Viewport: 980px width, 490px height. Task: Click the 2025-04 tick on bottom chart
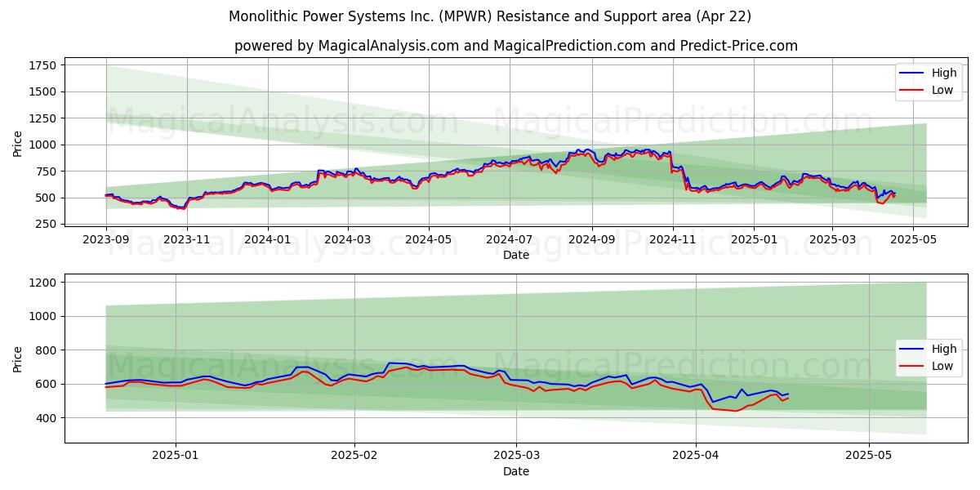tap(696, 457)
